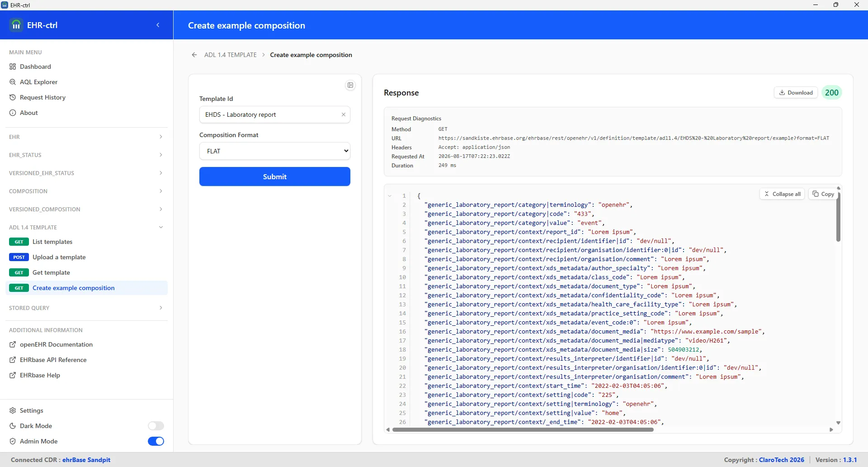Select Get template GET item
868x467 pixels.
point(86,272)
